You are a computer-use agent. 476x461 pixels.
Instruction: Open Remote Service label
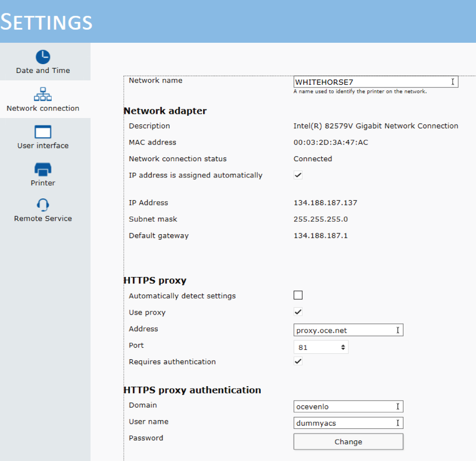point(43,218)
